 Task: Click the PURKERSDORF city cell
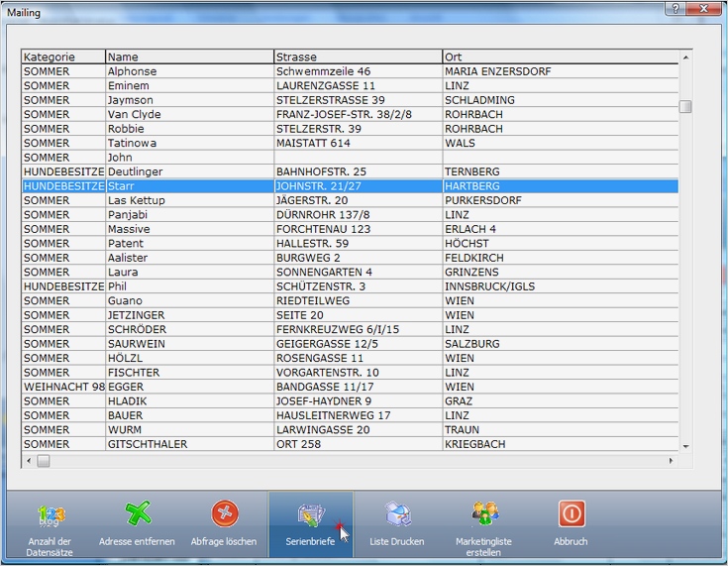(561, 201)
